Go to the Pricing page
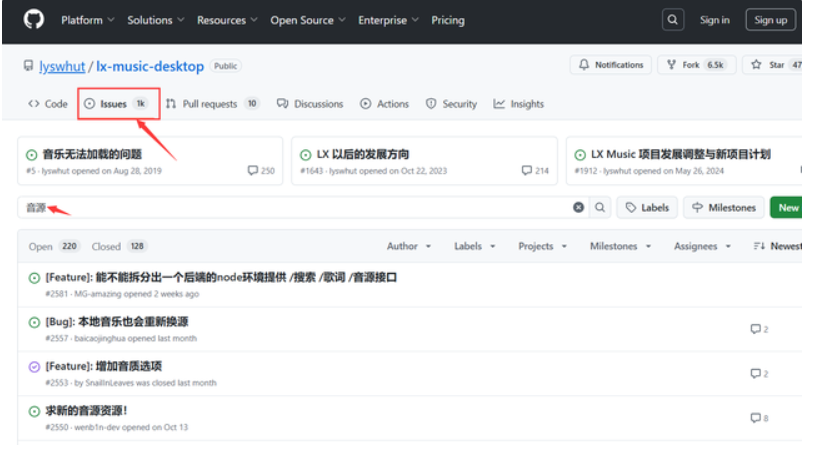This screenshot has height=471, width=828. [448, 20]
